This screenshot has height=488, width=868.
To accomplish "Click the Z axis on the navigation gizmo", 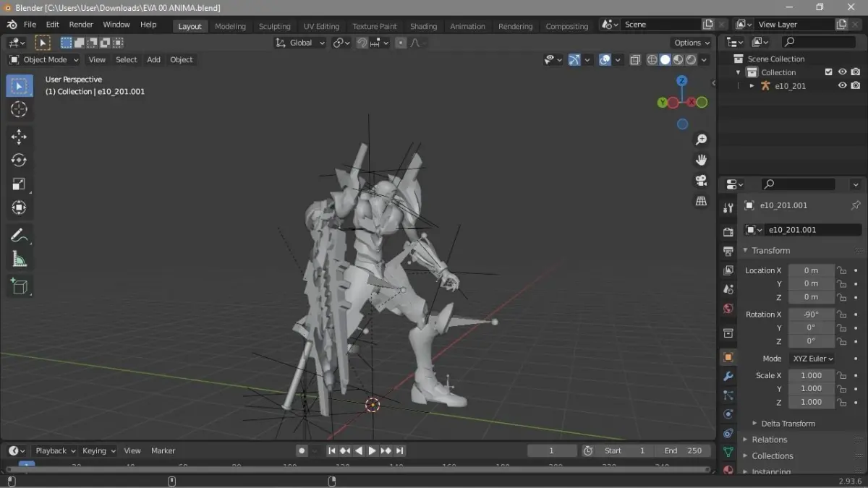I will coord(681,81).
